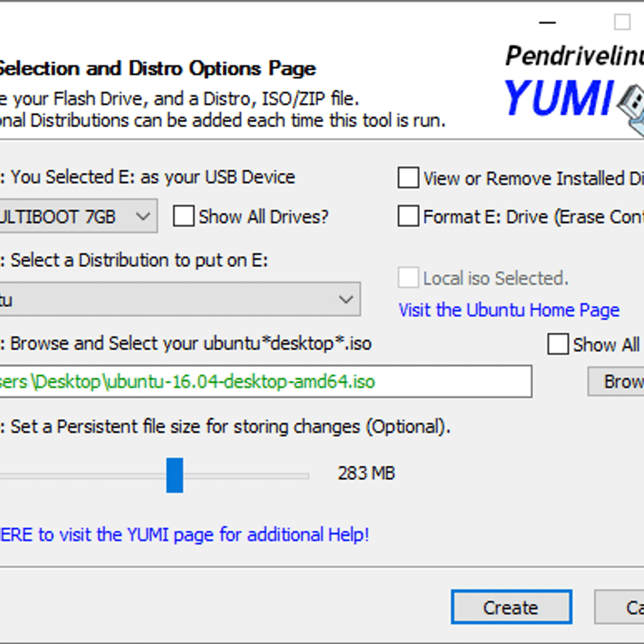Click the Browse button for ISO
The image size is (644, 644).
click(616, 382)
